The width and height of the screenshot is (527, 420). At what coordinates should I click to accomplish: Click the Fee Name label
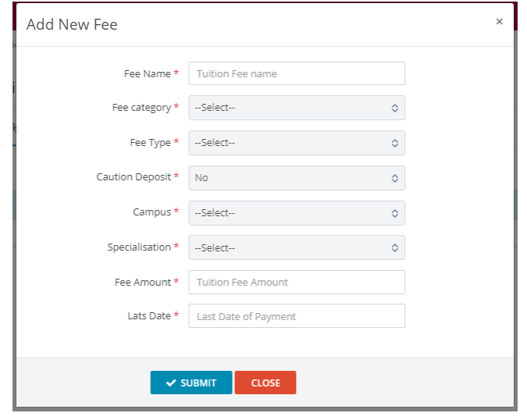point(148,73)
